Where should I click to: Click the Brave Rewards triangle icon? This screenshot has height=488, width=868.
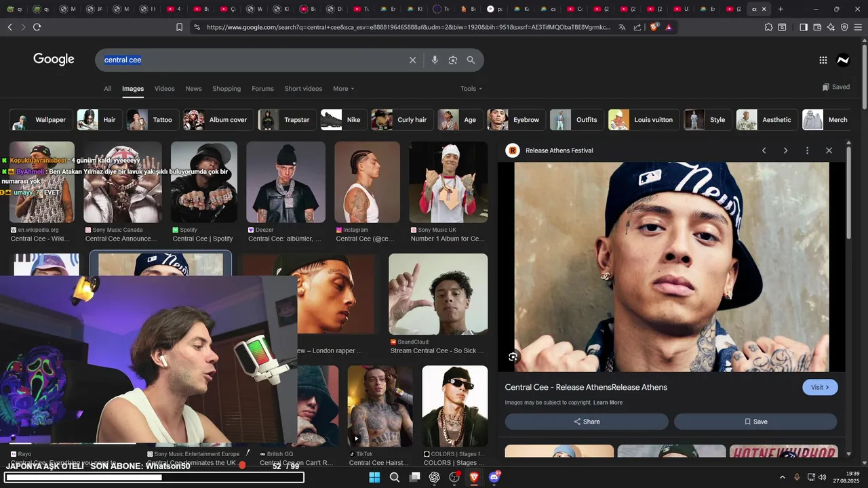click(x=669, y=27)
